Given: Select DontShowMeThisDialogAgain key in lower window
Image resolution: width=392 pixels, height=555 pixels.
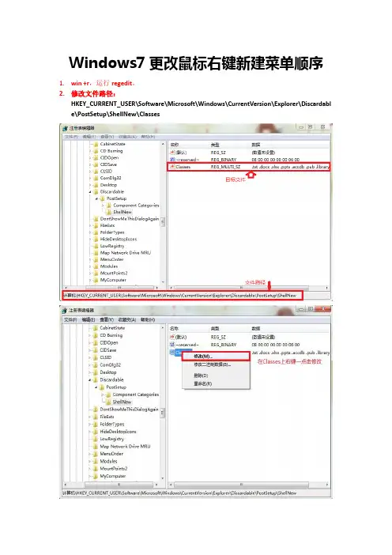Looking at the screenshot, I should 129,410.
